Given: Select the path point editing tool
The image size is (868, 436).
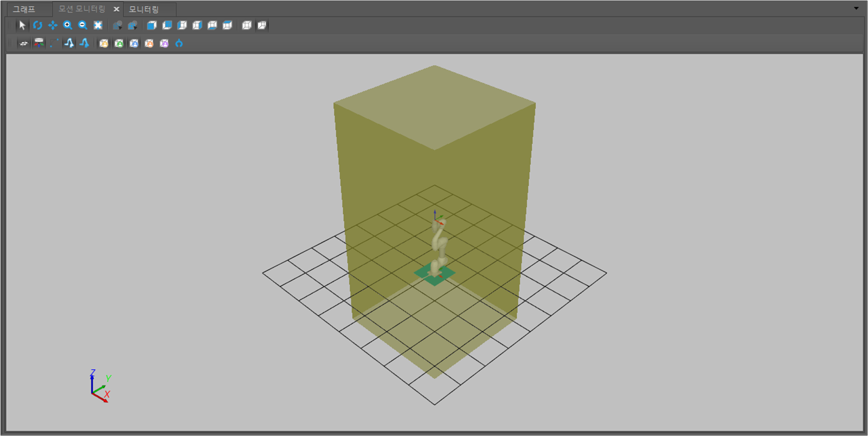Looking at the screenshot, I should [54, 43].
